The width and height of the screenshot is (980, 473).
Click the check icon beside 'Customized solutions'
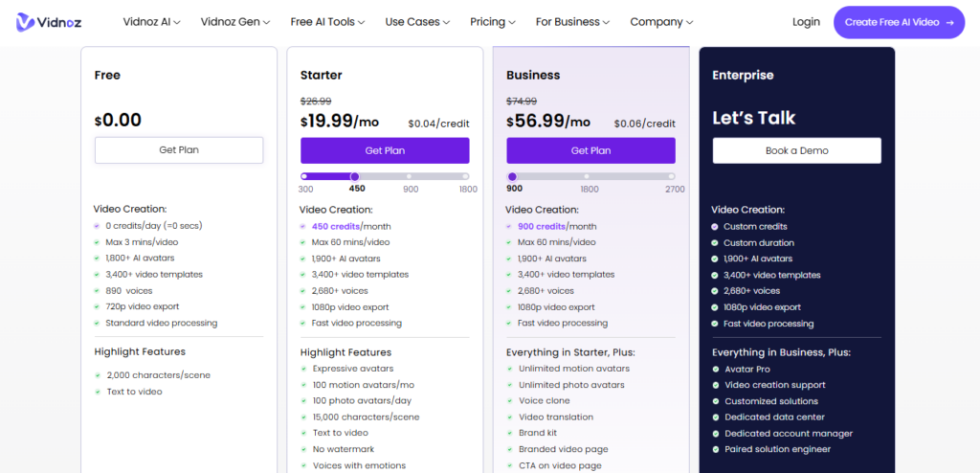point(716,402)
